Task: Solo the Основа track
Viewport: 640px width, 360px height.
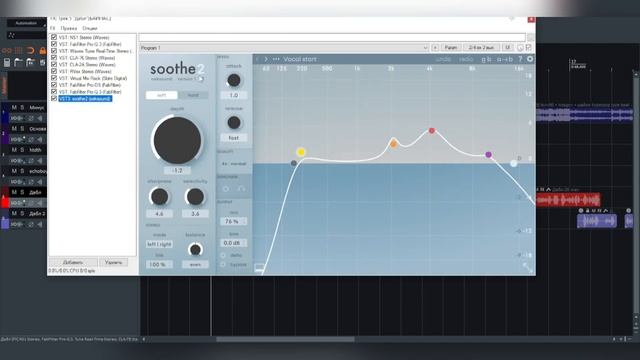Action: (x=22, y=129)
